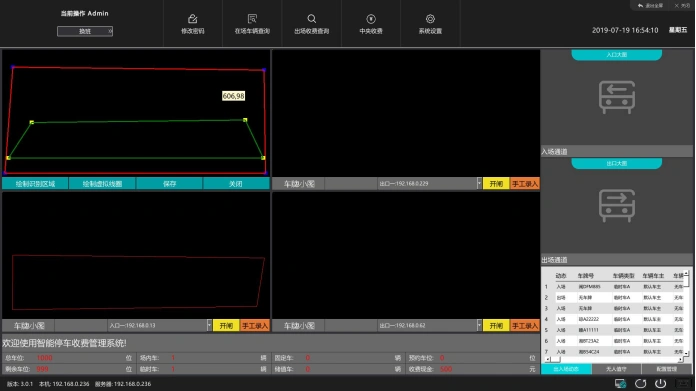Switch to the 配置管理 tab
Viewport: 696px width, 391px height.
[666, 369]
